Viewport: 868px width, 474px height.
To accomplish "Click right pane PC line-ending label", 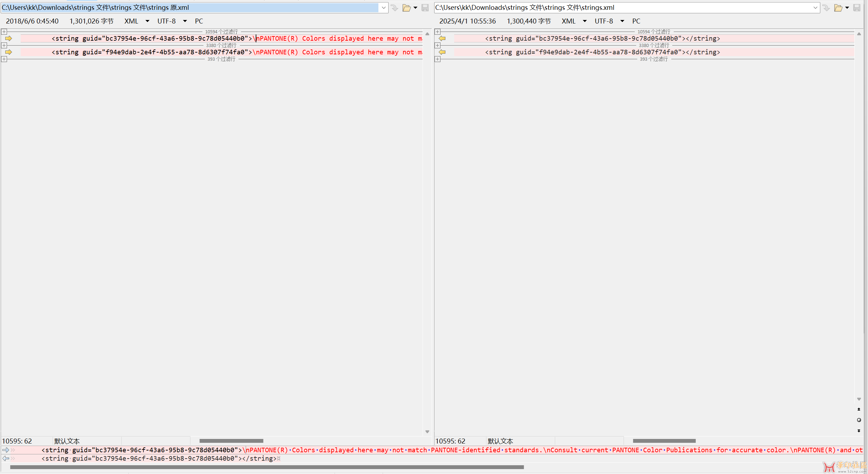I will 636,21.
